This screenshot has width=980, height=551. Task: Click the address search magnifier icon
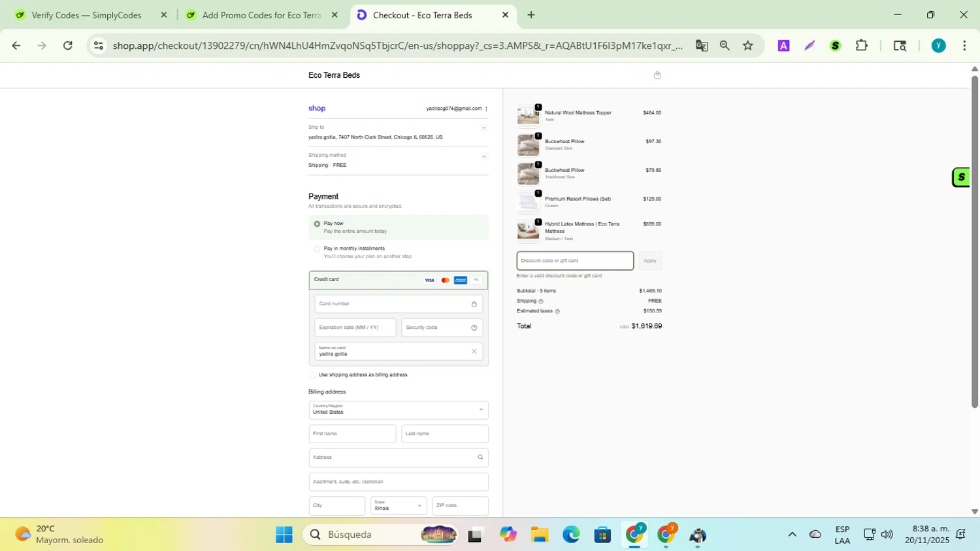coord(480,458)
